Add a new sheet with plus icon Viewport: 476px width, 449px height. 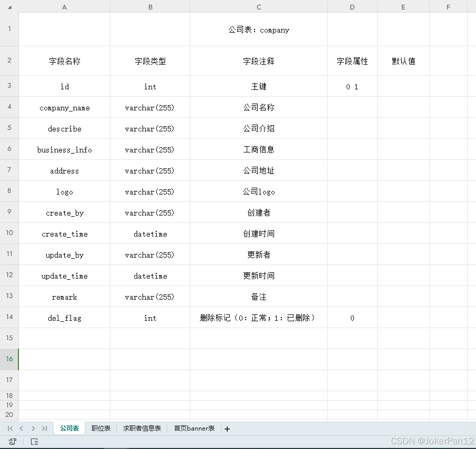(227, 428)
